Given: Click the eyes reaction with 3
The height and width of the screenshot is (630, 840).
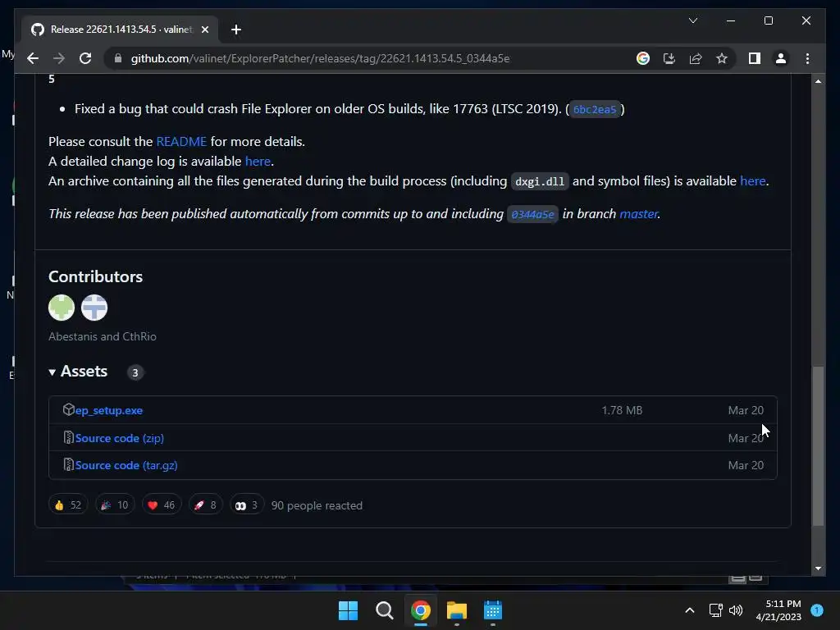Looking at the screenshot, I should pyautogui.click(x=246, y=505).
